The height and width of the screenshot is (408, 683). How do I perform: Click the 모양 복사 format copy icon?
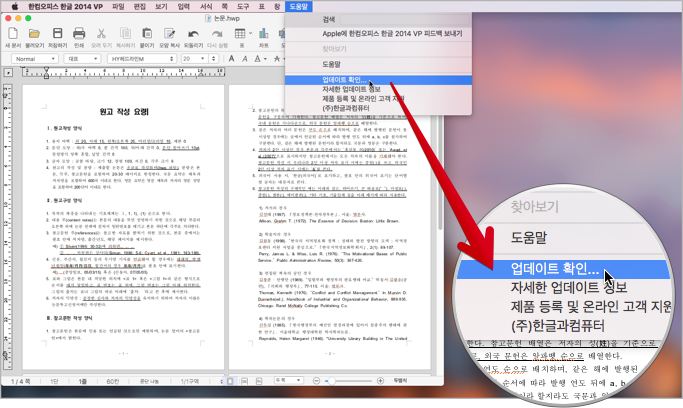point(169,34)
